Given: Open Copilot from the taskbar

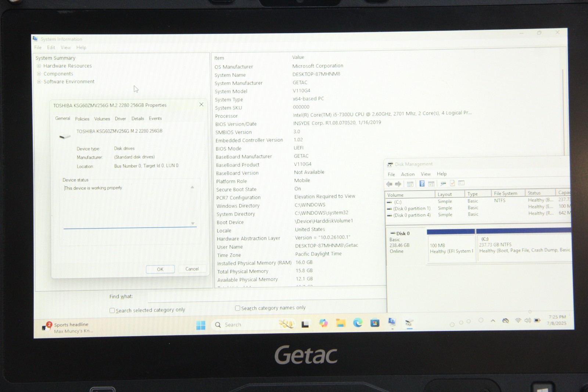Looking at the screenshot, I should [323, 323].
